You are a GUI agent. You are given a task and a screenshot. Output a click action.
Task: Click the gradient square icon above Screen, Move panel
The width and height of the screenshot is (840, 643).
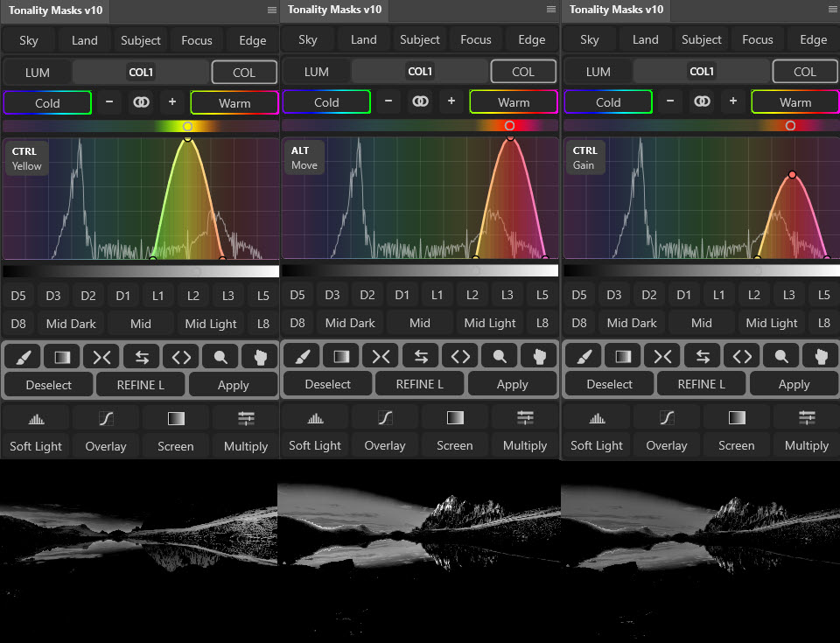tap(455, 417)
